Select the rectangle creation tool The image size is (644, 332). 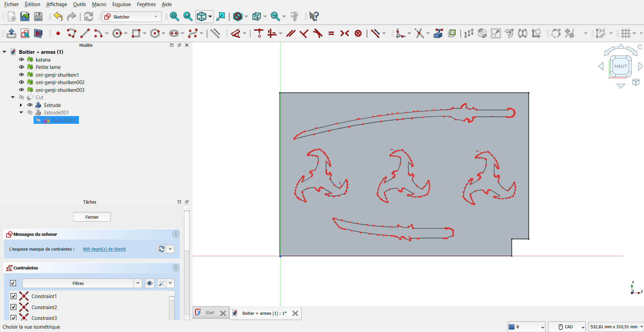tap(136, 33)
